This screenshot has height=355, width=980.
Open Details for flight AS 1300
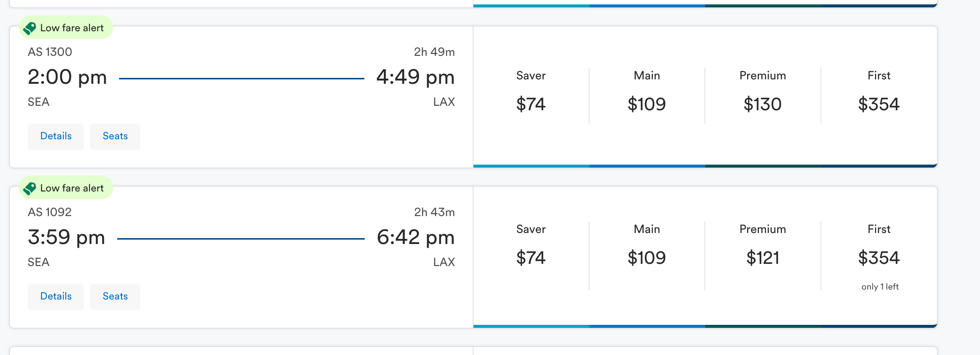coord(55,136)
